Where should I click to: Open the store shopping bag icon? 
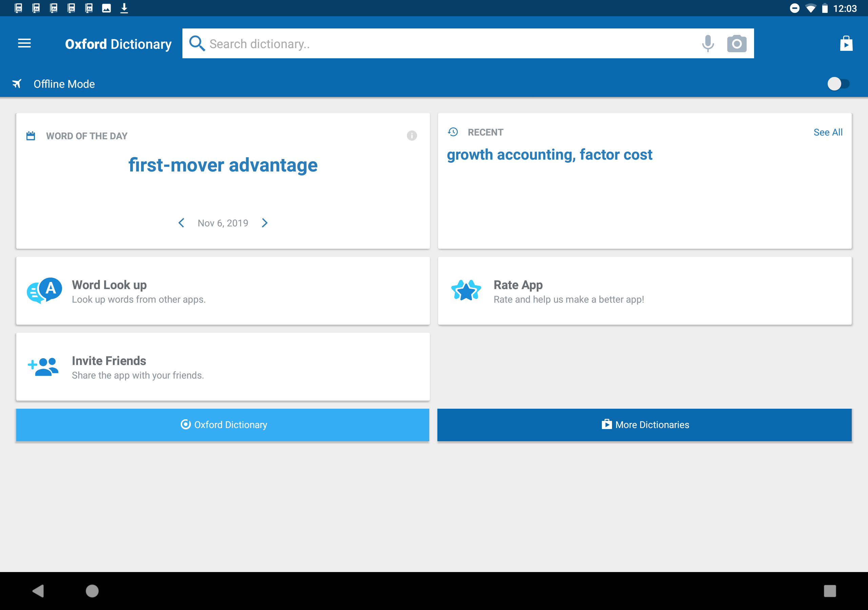pos(846,43)
